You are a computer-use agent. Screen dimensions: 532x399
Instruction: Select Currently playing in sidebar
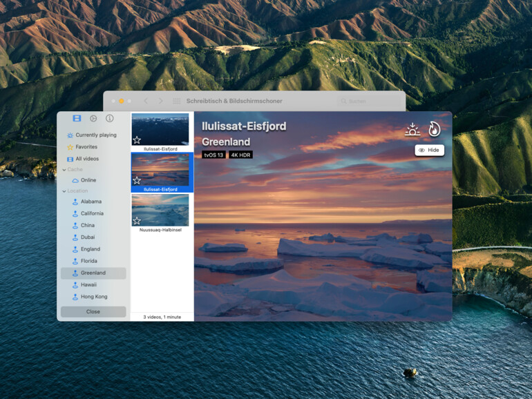(x=95, y=135)
